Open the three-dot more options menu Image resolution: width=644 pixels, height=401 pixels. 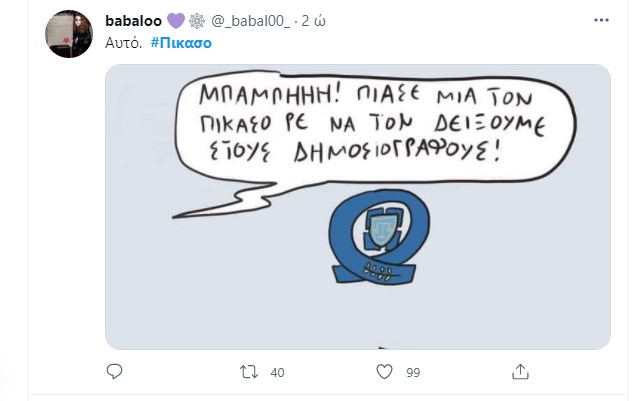601,20
